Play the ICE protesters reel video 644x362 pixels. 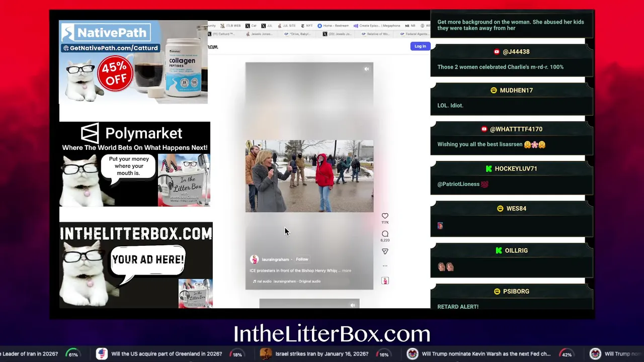309,176
